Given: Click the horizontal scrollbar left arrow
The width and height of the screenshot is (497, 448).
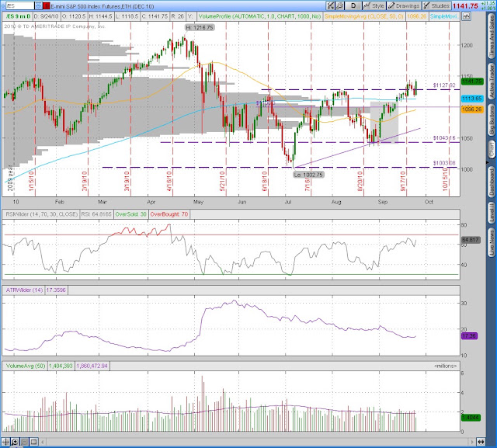Looking at the screenshot, I should (43, 442).
